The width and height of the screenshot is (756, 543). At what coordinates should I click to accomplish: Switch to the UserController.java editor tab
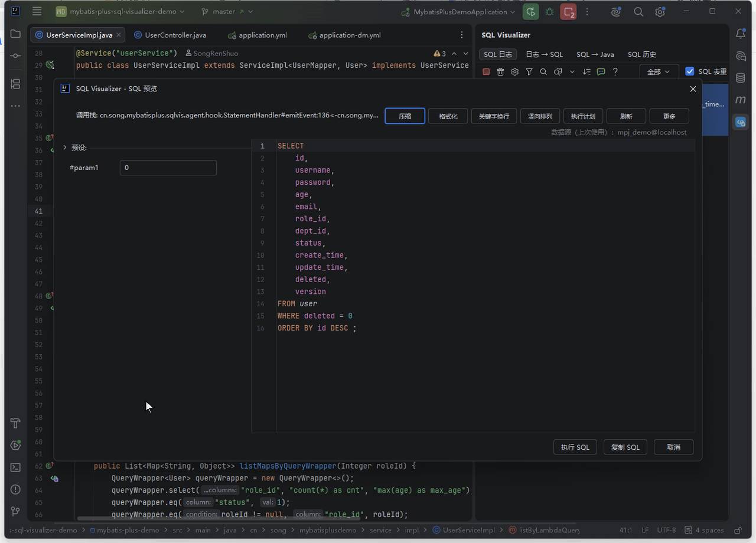tap(170, 35)
